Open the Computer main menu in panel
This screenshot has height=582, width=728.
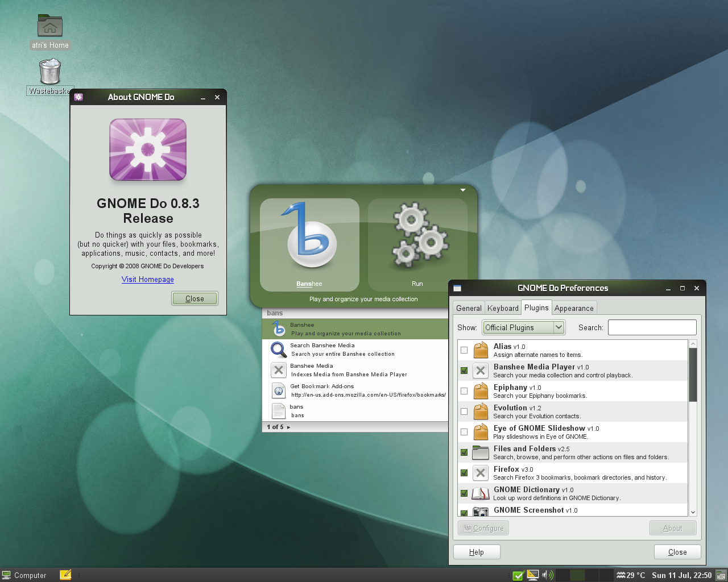[24, 575]
